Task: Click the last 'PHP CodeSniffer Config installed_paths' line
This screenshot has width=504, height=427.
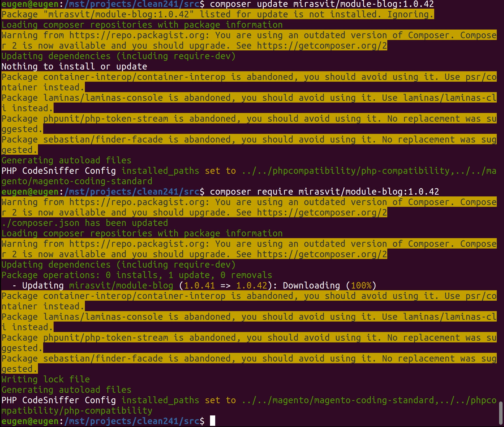Action: click(x=249, y=400)
